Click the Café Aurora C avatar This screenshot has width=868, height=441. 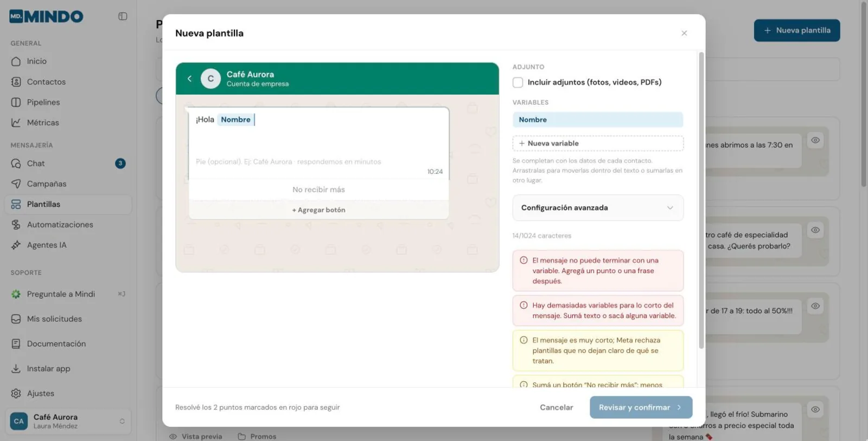pos(210,79)
